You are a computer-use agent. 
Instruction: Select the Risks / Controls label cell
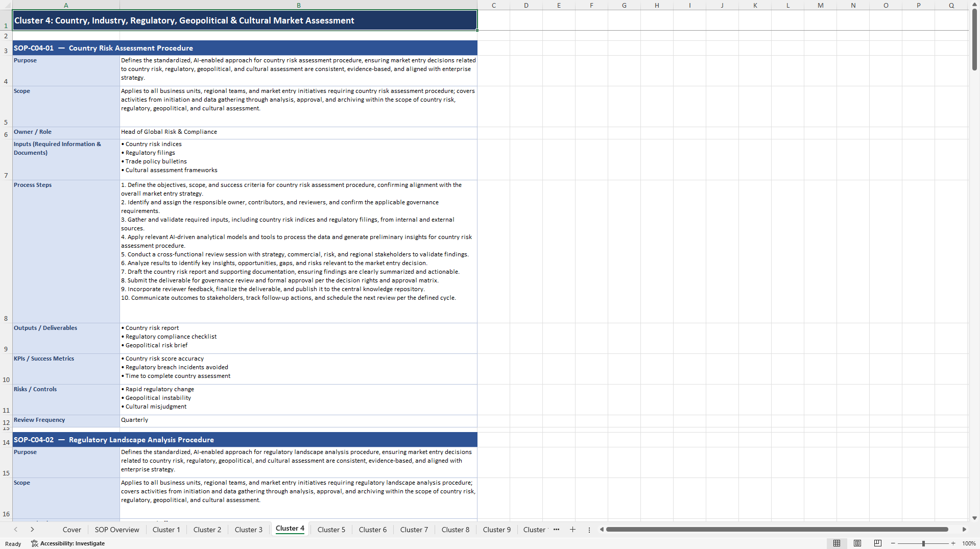point(66,399)
